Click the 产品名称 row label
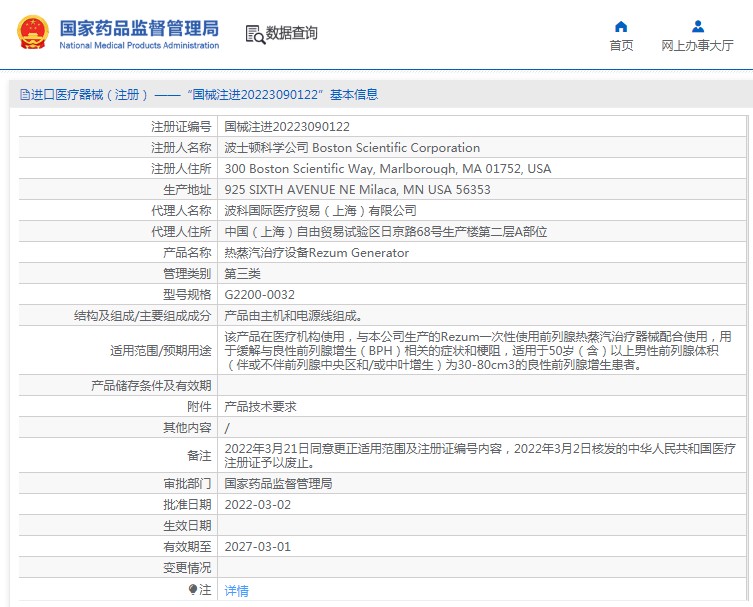This screenshot has width=753, height=607. click(187, 253)
